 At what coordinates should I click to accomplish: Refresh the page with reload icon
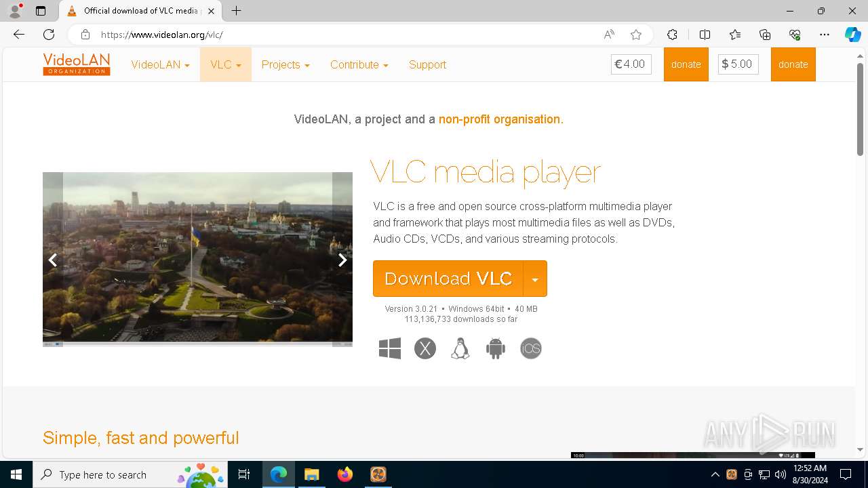pyautogui.click(x=49, y=35)
